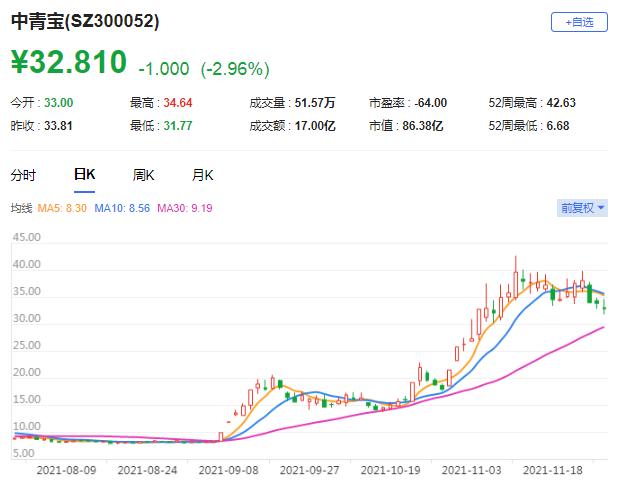Select the 日K chart tab
630x483 pixels.
coord(84,174)
